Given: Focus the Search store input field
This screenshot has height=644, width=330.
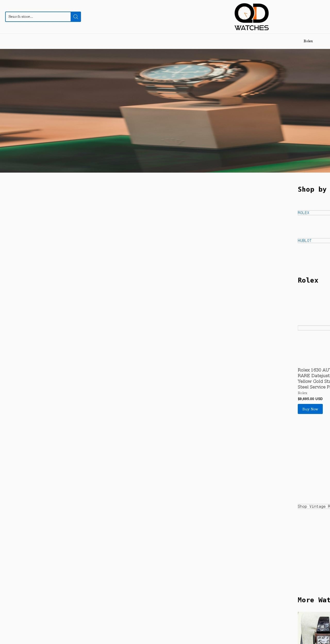Looking at the screenshot, I should 38,17.
